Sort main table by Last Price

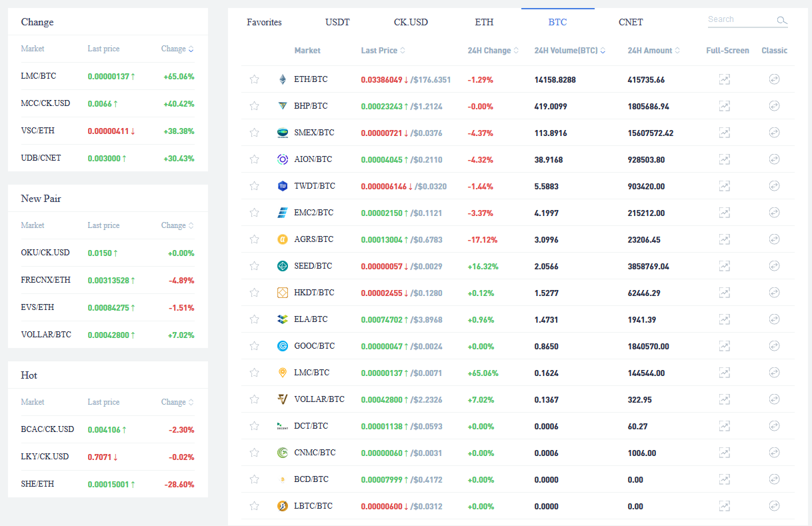pos(383,51)
